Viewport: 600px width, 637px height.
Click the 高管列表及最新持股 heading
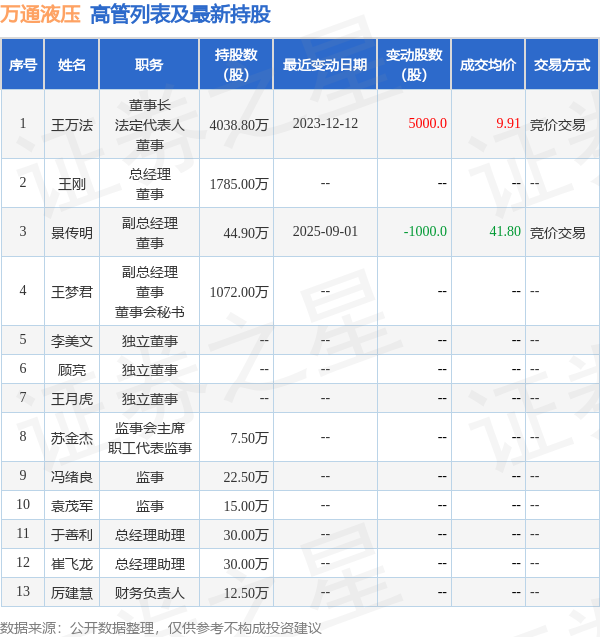point(180,15)
